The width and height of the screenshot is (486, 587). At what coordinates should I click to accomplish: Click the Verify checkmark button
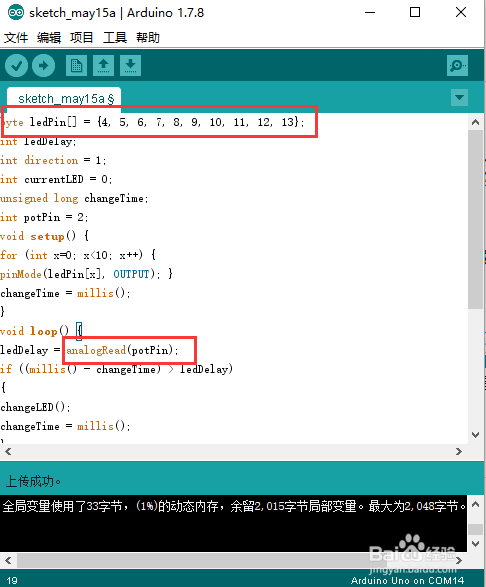[x=16, y=66]
